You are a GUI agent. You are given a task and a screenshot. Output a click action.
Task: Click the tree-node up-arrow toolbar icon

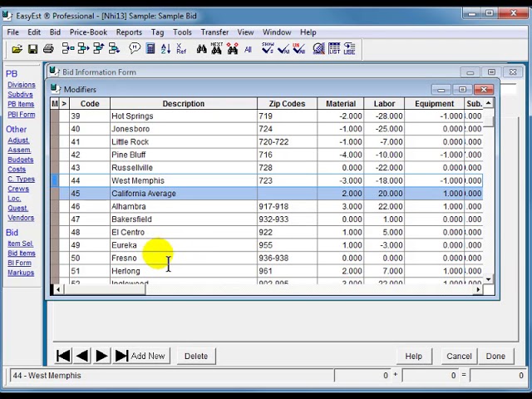[99, 49]
